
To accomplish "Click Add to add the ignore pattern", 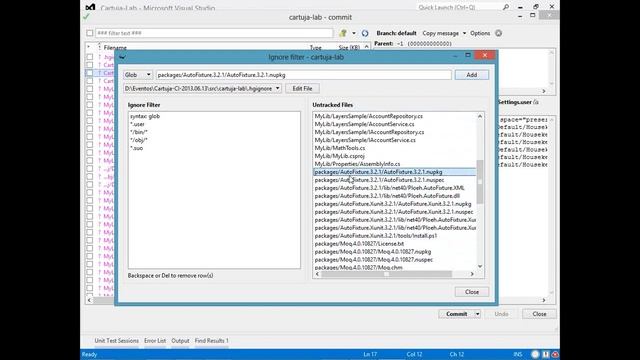I will [471, 75].
